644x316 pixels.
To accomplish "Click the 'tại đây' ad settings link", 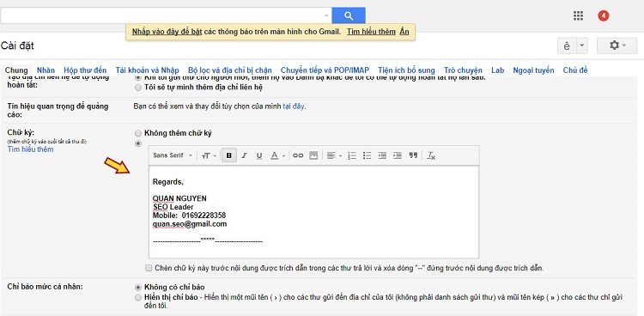I will pyautogui.click(x=294, y=106).
